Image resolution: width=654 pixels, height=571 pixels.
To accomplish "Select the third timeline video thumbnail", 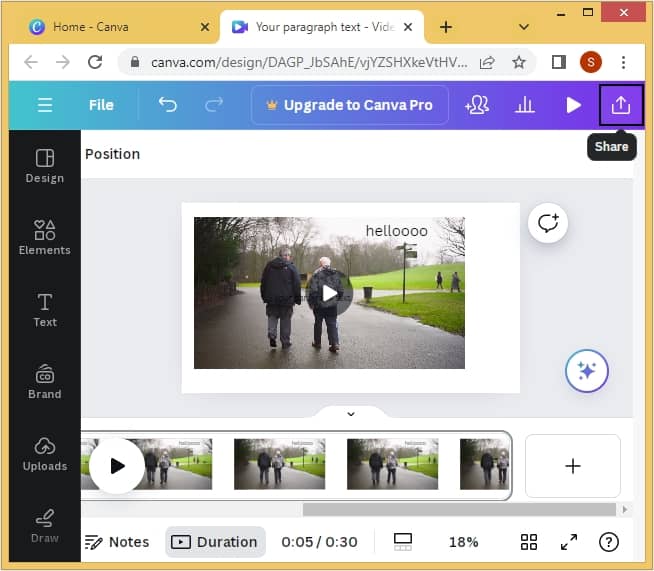I will click(392, 464).
